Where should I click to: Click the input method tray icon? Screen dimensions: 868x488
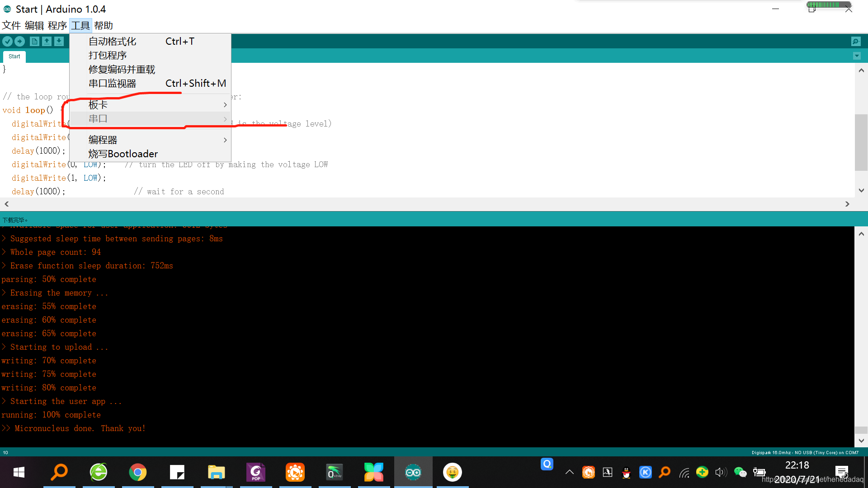click(608, 473)
